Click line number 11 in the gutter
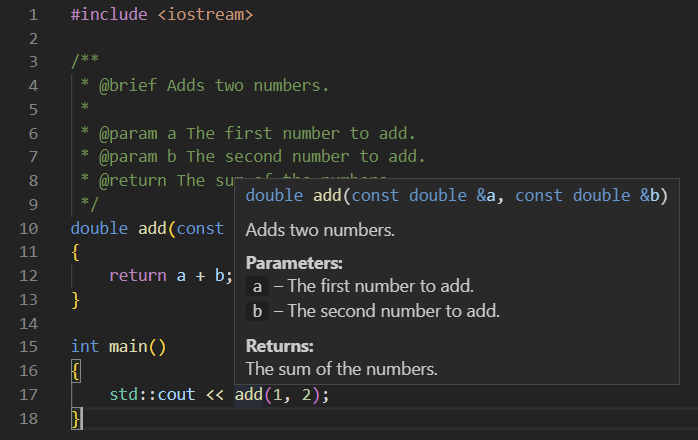 click(x=28, y=252)
